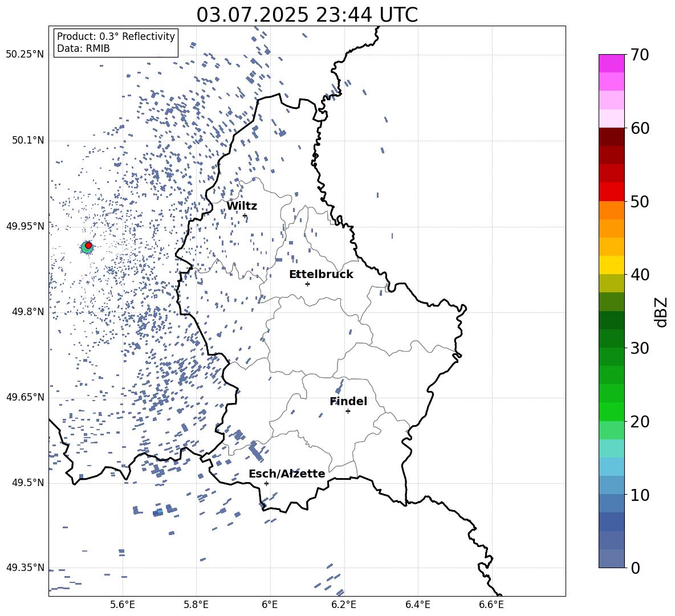
Task: Click the 5.6°E longitude label
Action: (x=123, y=605)
